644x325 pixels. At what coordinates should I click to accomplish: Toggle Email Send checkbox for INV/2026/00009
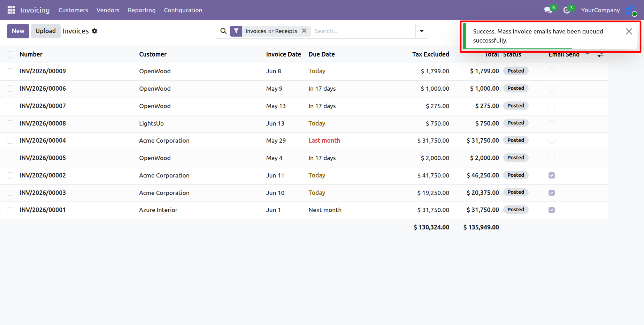tap(552, 71)
